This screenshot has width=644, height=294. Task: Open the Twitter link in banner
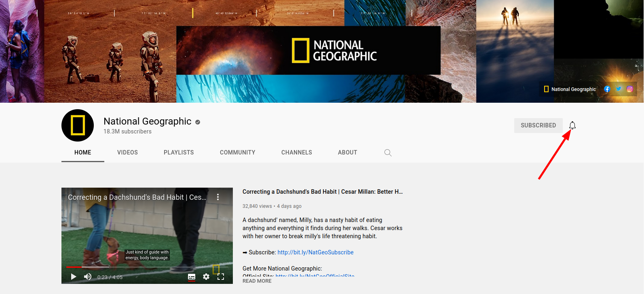[618, 89]
